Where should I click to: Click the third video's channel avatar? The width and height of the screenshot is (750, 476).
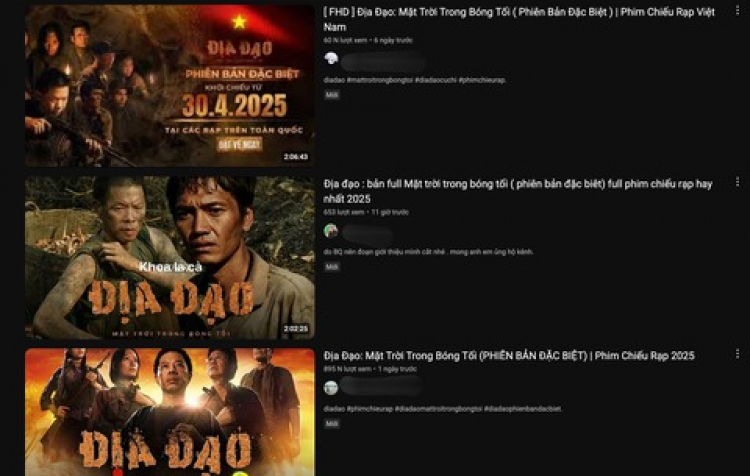[331, 387]
